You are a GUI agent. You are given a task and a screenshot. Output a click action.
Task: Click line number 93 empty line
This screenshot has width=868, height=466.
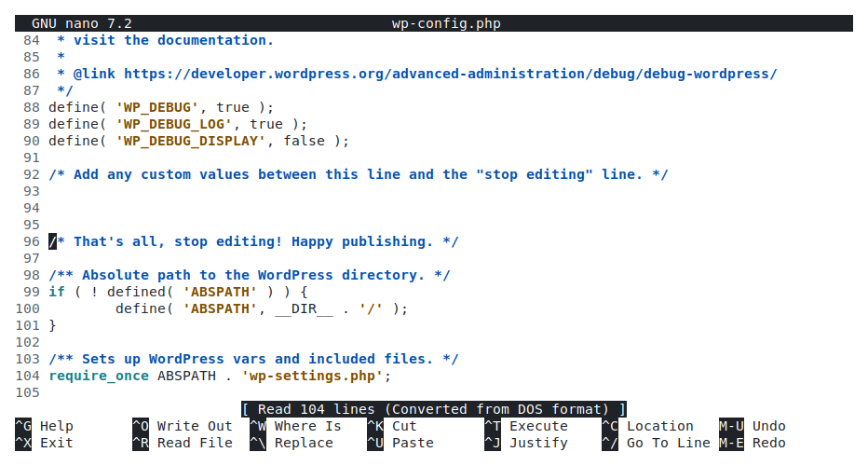32,191
